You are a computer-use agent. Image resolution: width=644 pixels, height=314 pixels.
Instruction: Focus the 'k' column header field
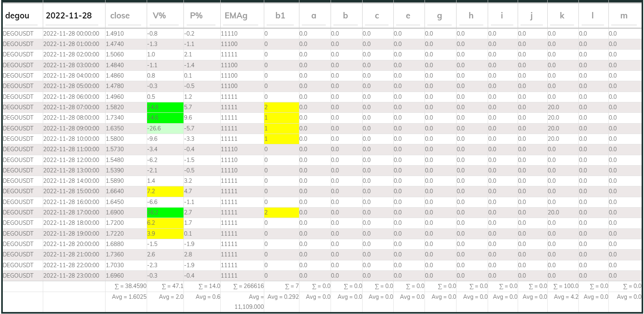tap(562, 16)
